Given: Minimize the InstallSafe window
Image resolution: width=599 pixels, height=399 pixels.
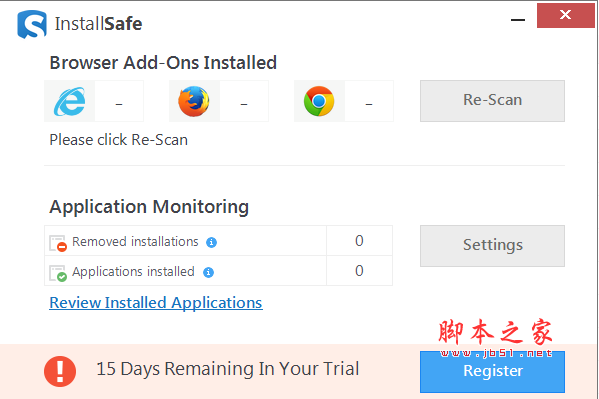Looking at the screenshot, I should tap(518, 20).
